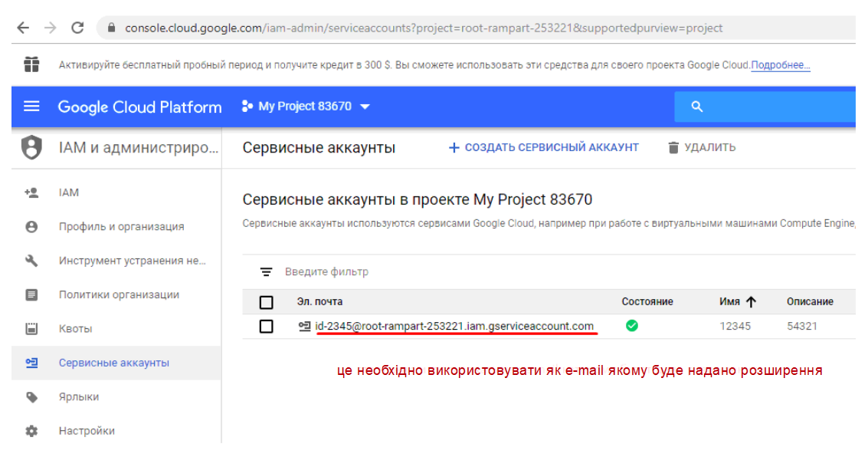868x457 pixels.
Task: Click the sort arrow next to Имя
Action: click(x=752, y=302)
